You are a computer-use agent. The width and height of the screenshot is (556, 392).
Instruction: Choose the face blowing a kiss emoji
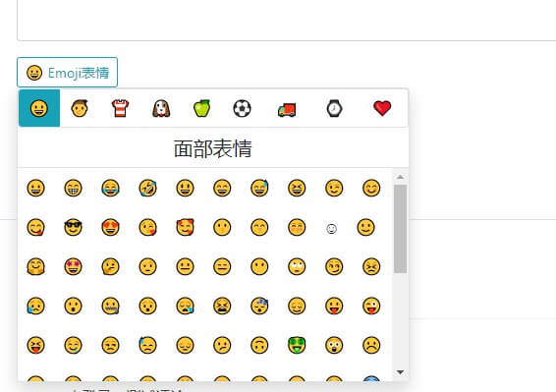[148, 227]
